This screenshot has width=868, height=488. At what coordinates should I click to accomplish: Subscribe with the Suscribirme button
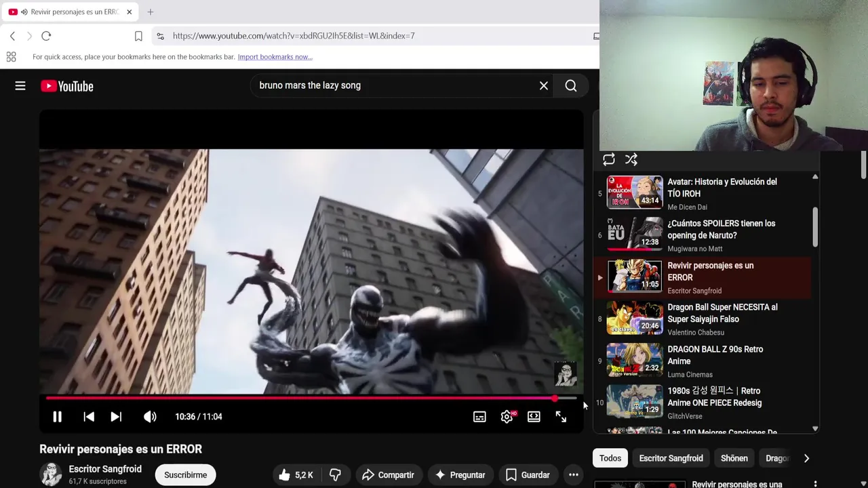point(185,475)
